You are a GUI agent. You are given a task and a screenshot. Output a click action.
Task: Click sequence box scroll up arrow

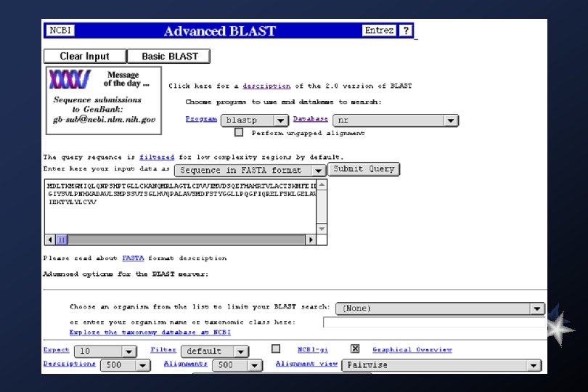322,185
